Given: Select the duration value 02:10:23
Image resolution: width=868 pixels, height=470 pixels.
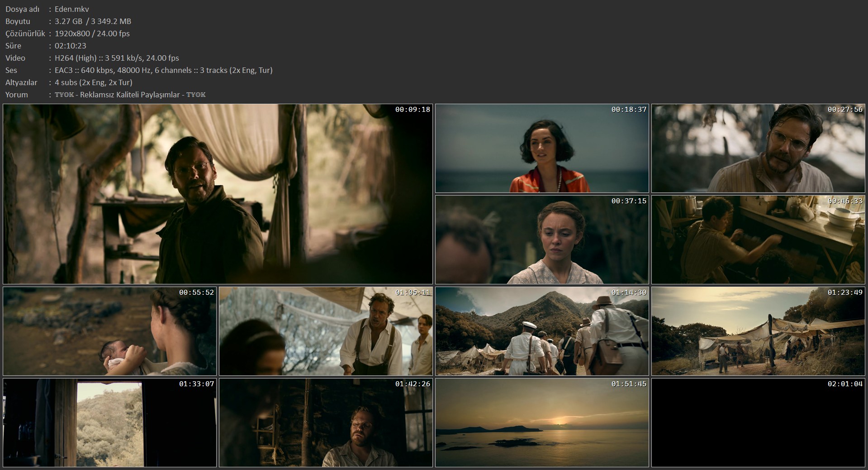Looking at the screenshot, I should pos(71,46).
